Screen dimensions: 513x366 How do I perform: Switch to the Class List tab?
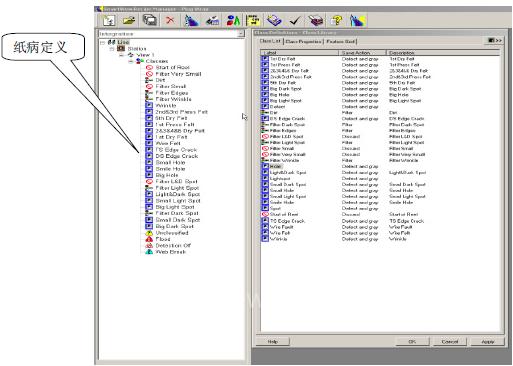click(x=270, y=41)
